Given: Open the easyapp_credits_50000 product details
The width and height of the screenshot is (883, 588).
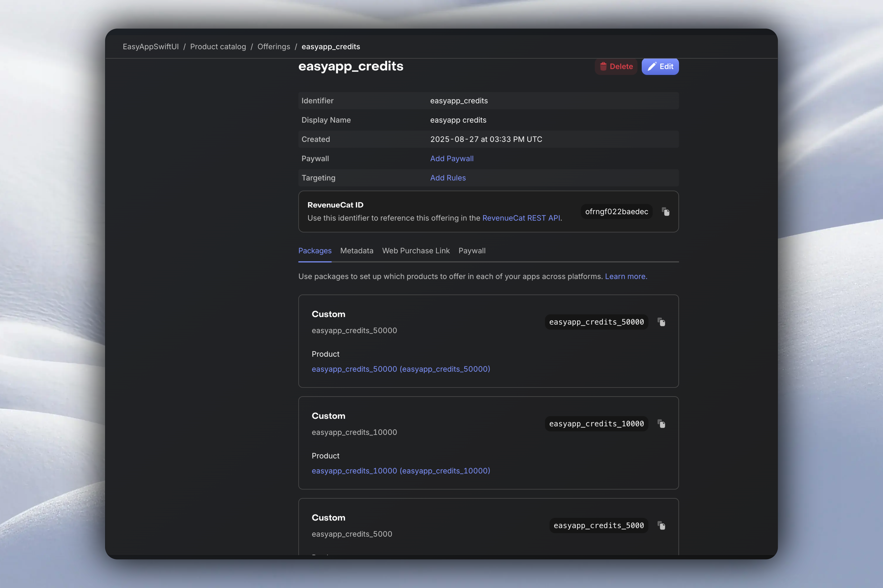Looking at the screenshot, I should click(x=400, y=369).
